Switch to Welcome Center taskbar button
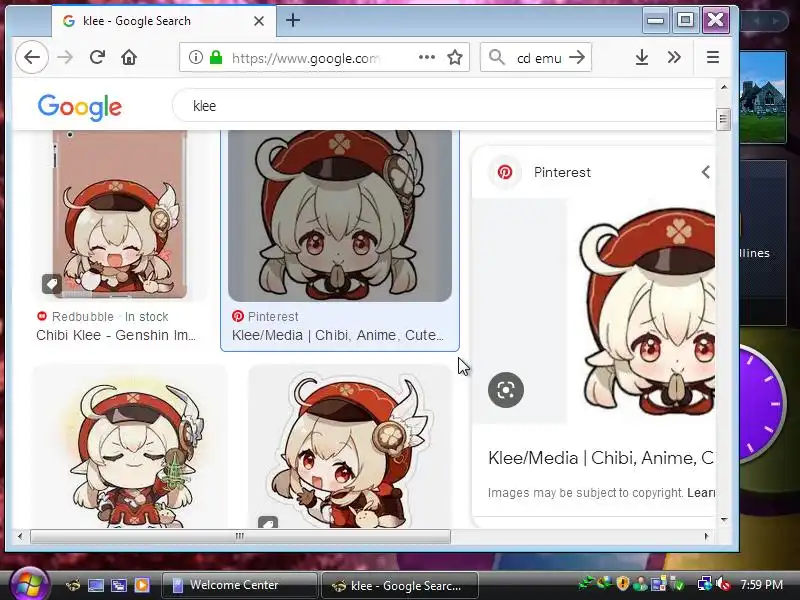 coord(239,585)
